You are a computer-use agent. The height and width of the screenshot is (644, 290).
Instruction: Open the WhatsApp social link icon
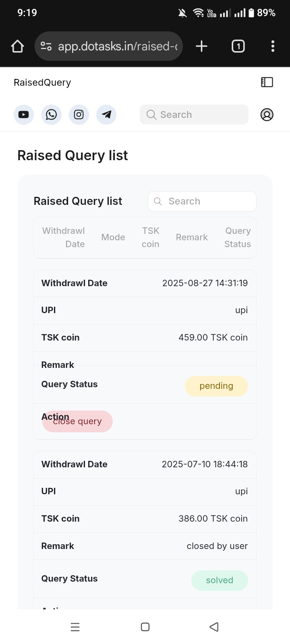(x=51, y=115)
